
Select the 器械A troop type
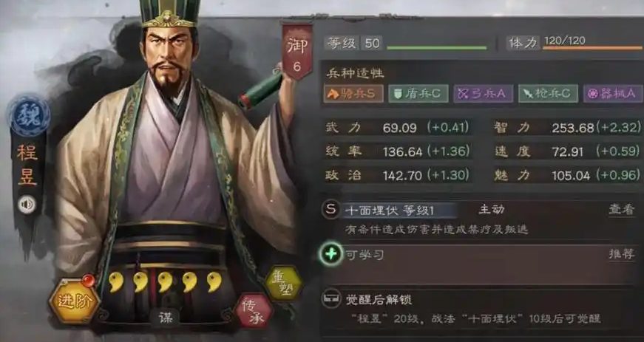[x=613, y=94]
